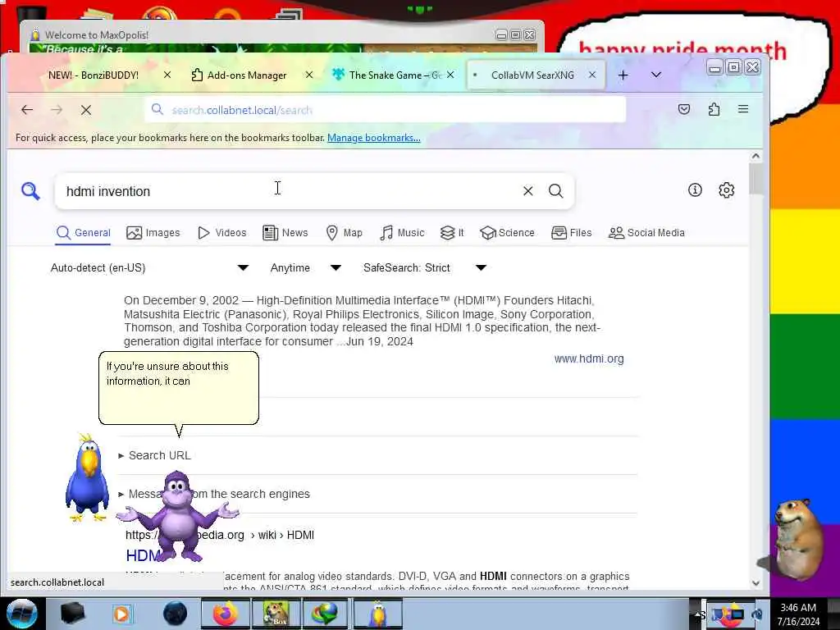Viewport: 840px width, 630px height.
Task: Open the dark globe taskbar icon
Action: pyautogui.click(x=176, y=614)
